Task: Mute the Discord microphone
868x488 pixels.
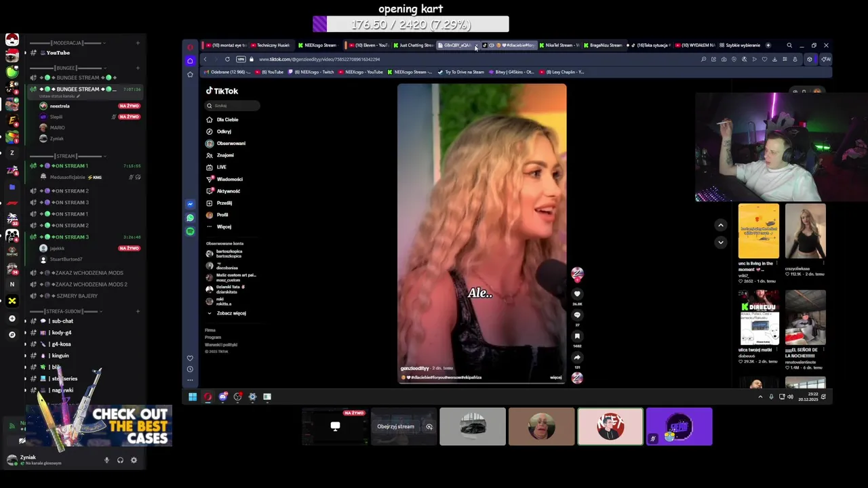Action: click(x=106, y=460)
